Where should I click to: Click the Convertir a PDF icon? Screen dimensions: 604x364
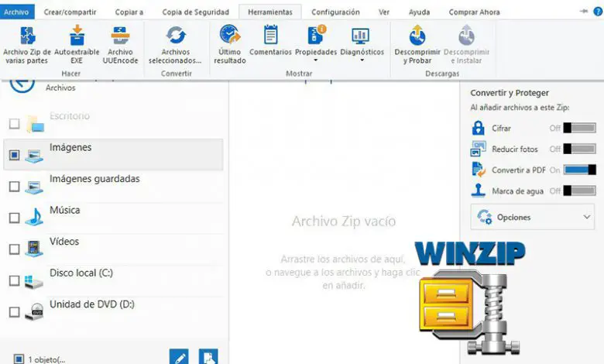(x=479, y=170)
